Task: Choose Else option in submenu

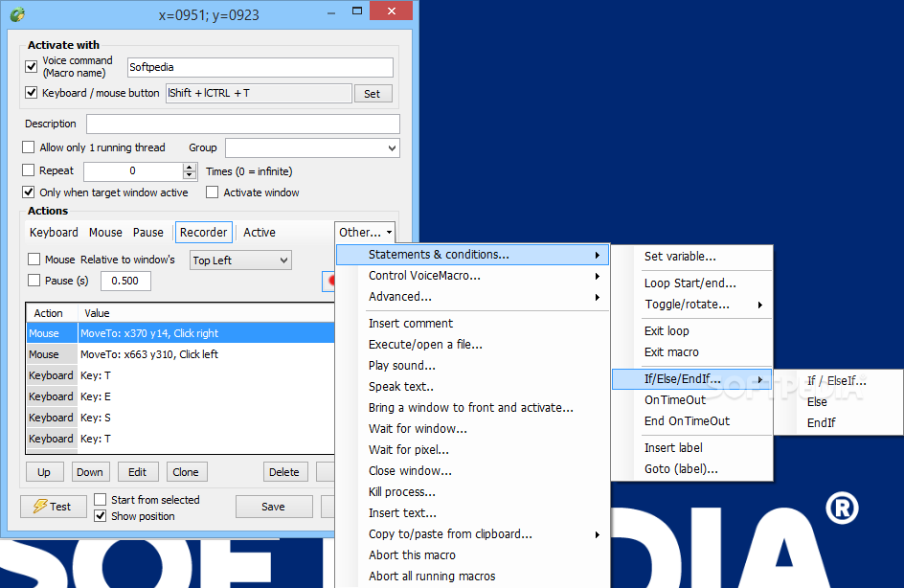Action: 838,402
